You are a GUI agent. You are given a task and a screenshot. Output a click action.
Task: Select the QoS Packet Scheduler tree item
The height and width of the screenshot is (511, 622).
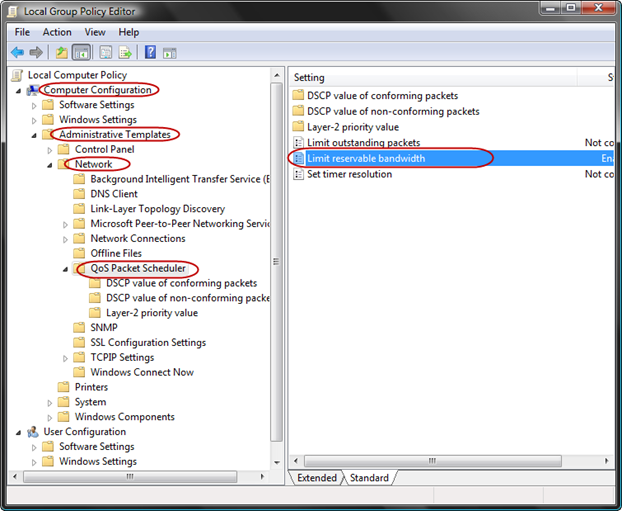coord(138,268)
